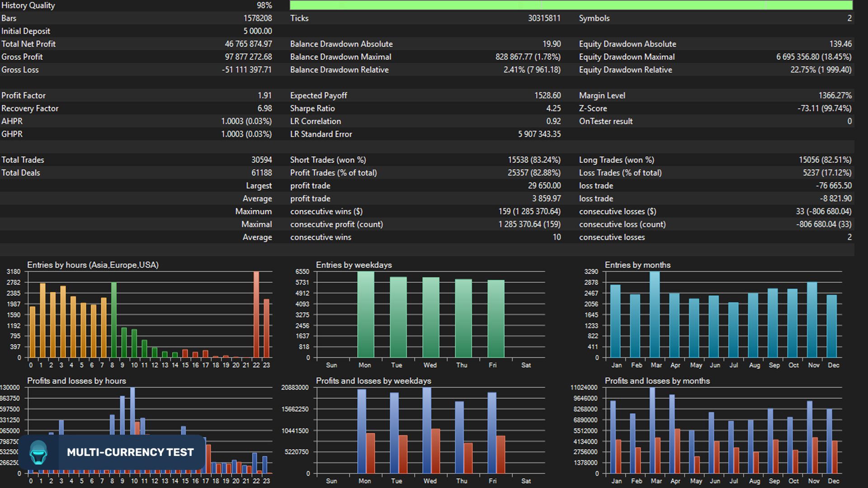Screen dimensions: 868x488
Task: Select the Profit Factor row
Action: click(x=136, y=95)
